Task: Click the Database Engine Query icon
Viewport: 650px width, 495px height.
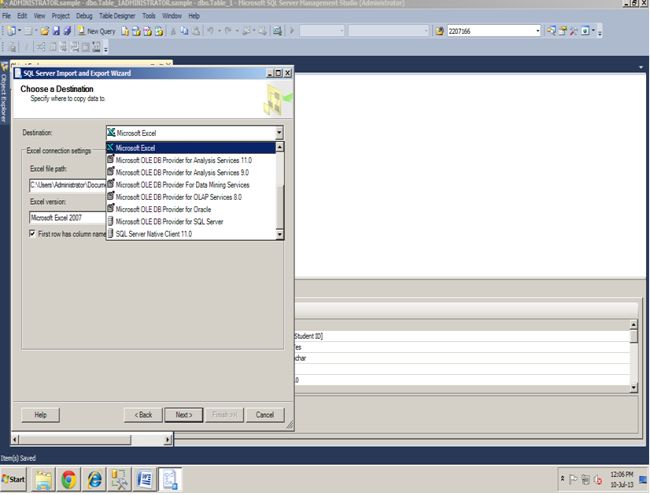Action: [125, 31]
